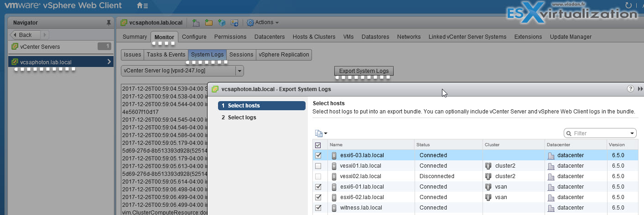This screenshot has width=644, height=215.
Task: Select the Sessions sub-tab
Action: click(x=241, y=55)
